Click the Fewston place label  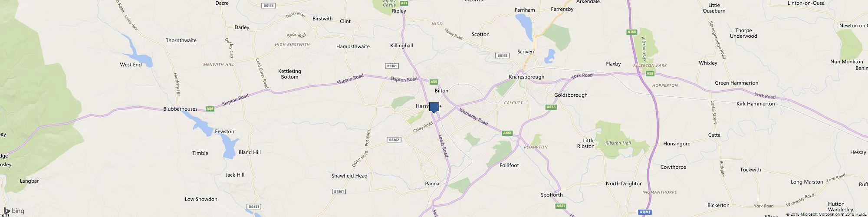coord(224,132)
